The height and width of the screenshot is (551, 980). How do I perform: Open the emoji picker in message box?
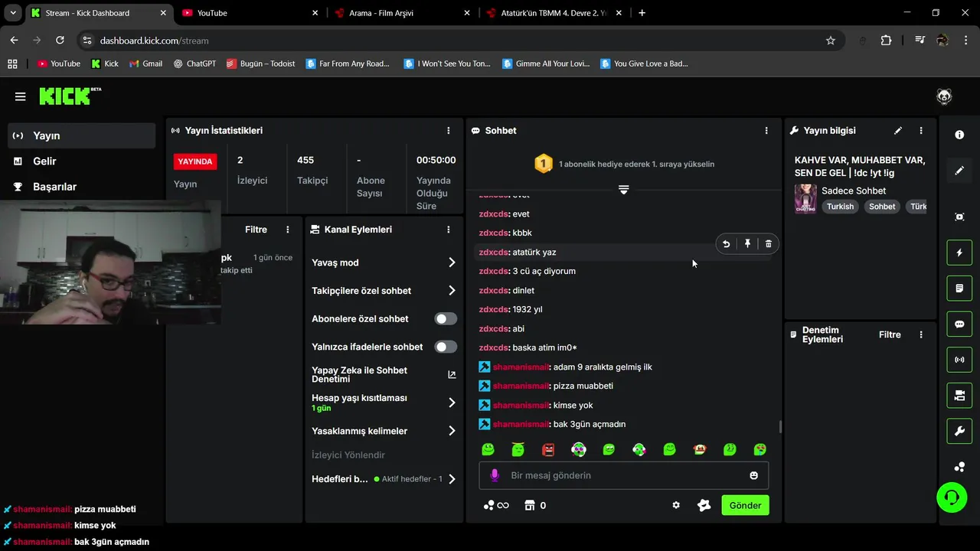coord(753,475)
